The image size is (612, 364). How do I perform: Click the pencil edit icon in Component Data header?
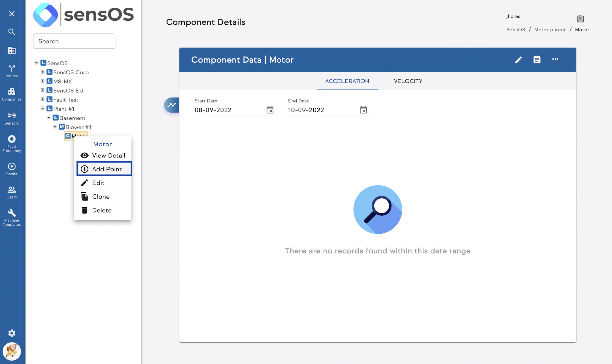click(x=518, y=59)
